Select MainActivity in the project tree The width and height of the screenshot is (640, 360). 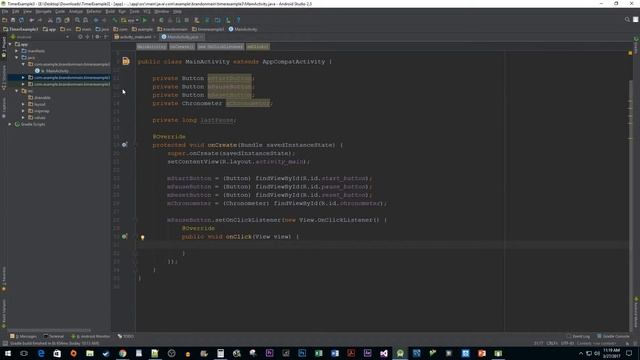point(57,71)
